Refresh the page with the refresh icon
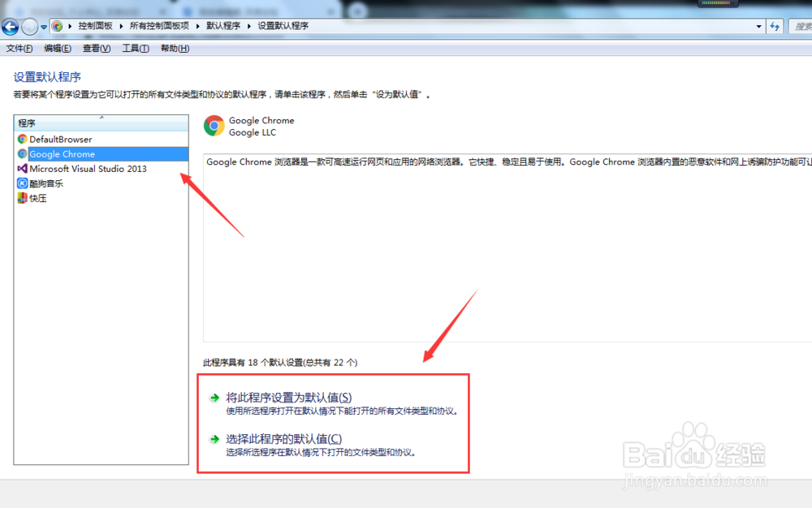The height and width of the screenshot is (508, 812). (x=775, y=27)
